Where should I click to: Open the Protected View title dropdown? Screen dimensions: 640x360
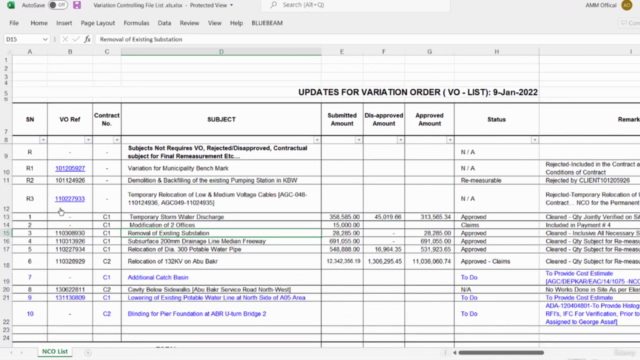(231, 5)
